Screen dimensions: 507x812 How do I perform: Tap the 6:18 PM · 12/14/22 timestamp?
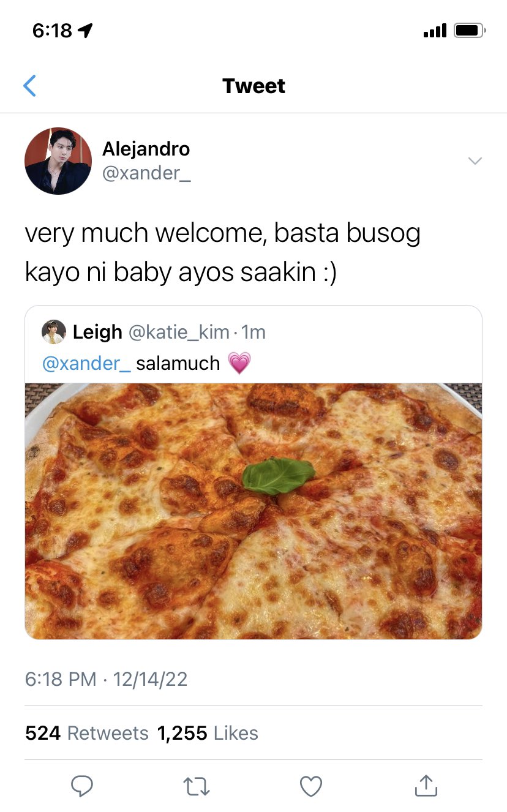click(107, 679)
